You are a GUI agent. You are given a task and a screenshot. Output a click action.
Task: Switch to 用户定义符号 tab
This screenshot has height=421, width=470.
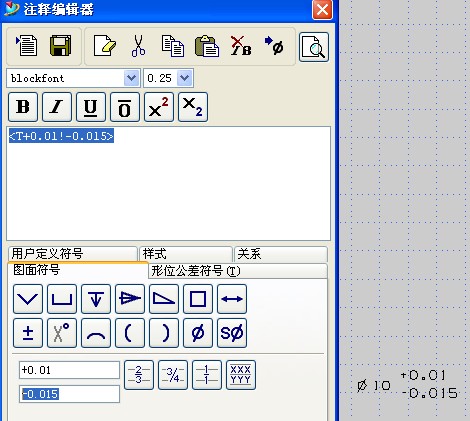click(x=72, y=254)
